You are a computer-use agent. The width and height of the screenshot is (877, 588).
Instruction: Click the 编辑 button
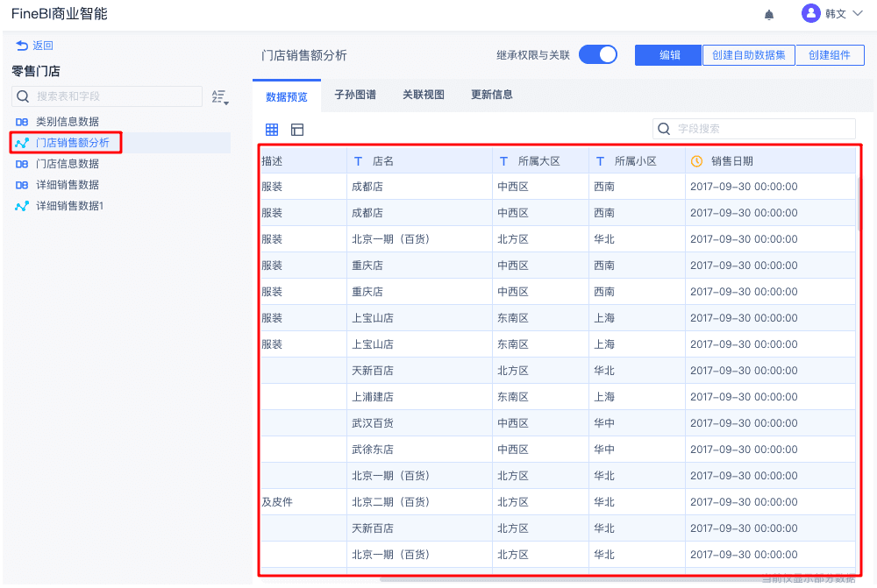point(668,54)
